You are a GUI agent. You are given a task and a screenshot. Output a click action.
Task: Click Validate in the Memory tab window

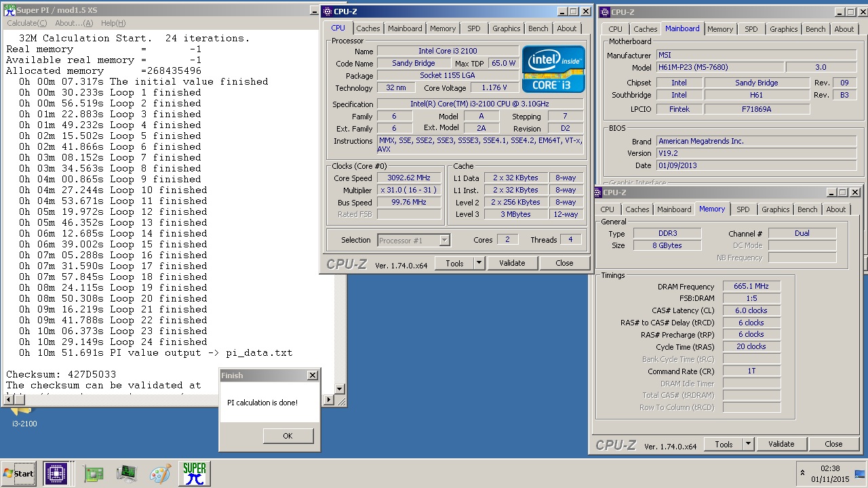781,444
